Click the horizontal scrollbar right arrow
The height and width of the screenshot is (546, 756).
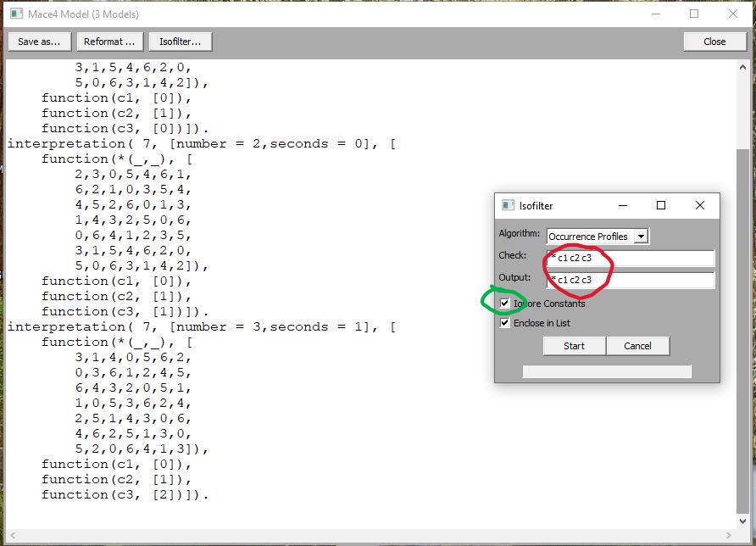729,535
